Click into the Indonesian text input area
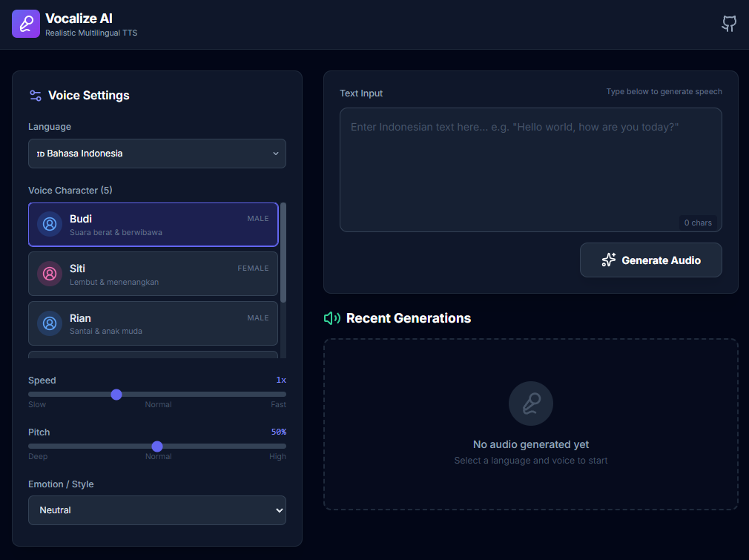The image size is (749, 560). pos(531,170)
